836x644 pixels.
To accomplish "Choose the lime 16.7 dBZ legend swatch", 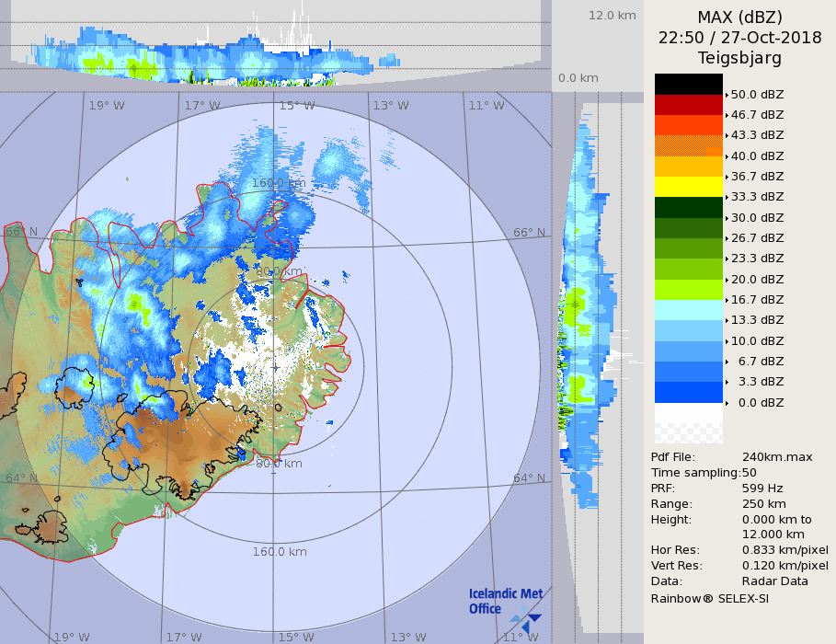I will click(x=688, y=289).
